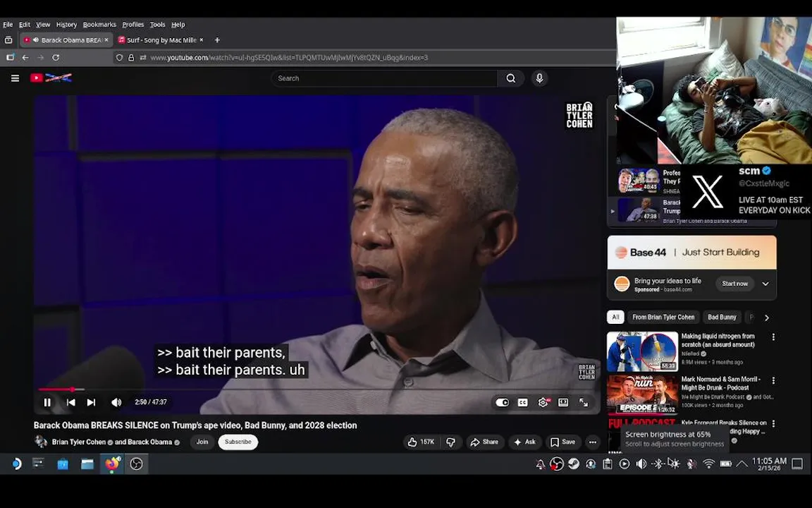Viewport: 812px width, 508px height.
Task: Open KDE application launcher
Action: point(16,464)
